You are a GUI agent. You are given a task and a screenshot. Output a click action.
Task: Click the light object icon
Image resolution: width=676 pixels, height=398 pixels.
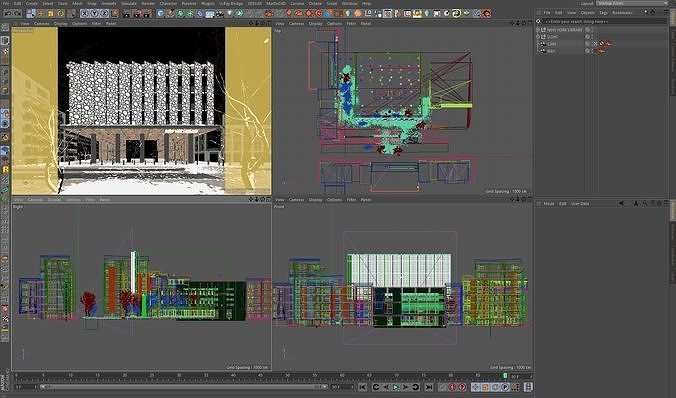click(229, 14)
